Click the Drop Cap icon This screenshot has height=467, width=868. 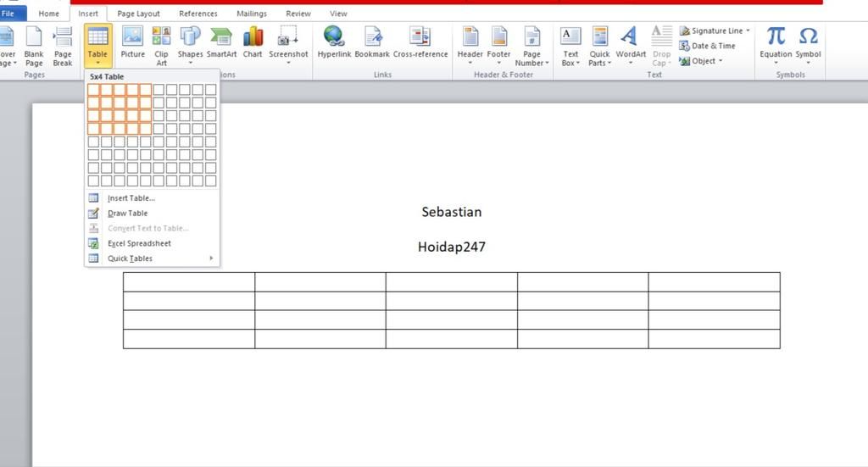point(661,36)
